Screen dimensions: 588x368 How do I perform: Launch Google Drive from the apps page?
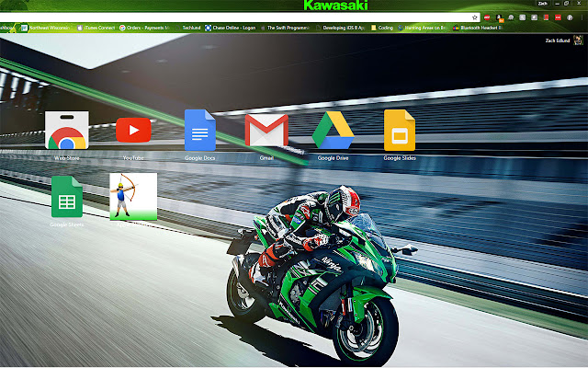pyautogui.click(x=333, y=130)
